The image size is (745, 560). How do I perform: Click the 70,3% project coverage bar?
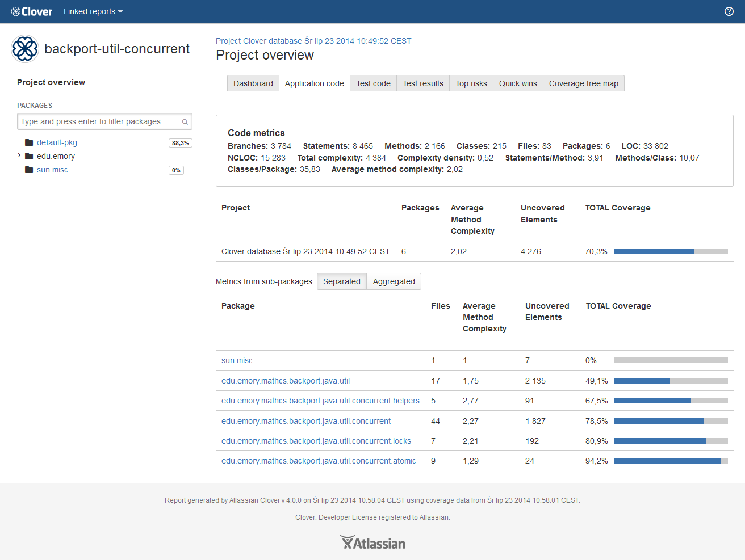pos(671,251)
